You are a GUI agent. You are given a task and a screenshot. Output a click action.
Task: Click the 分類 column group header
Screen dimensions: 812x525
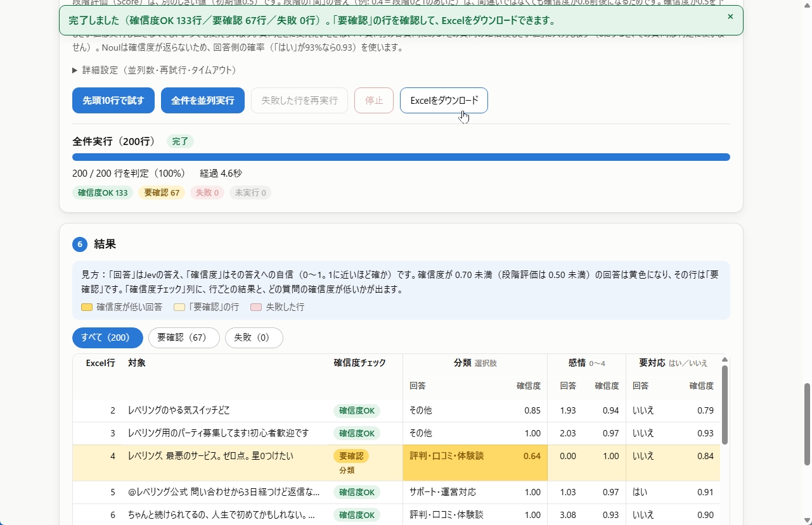click(475, 363)
